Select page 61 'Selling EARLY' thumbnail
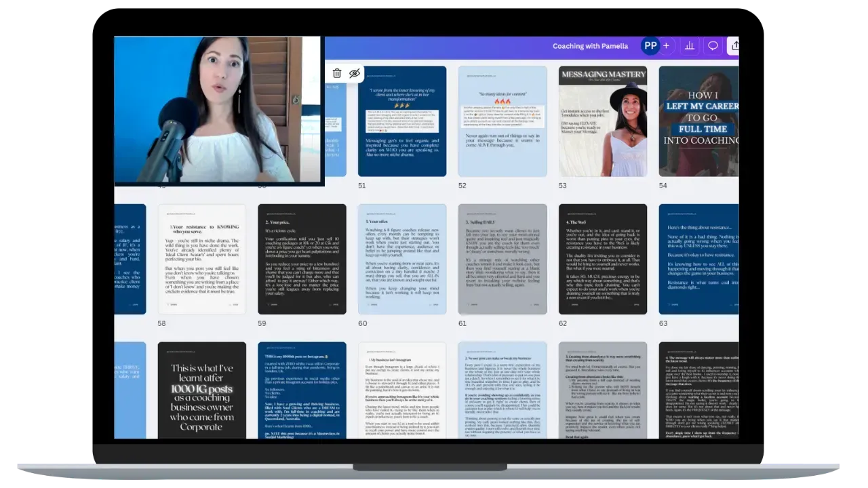 502,259
